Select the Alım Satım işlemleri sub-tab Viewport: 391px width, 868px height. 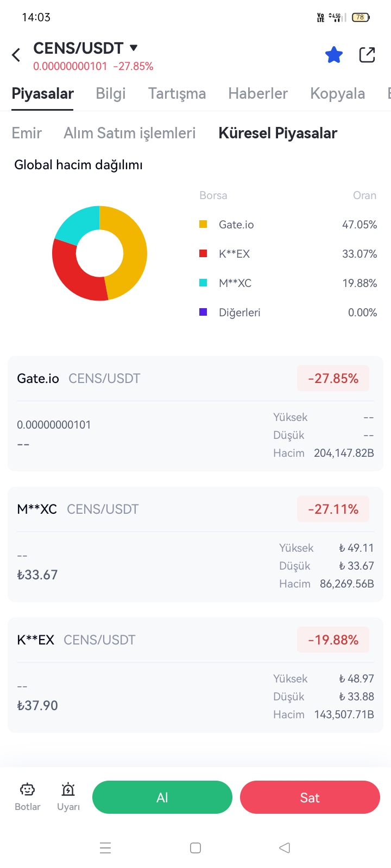point(129,133)
